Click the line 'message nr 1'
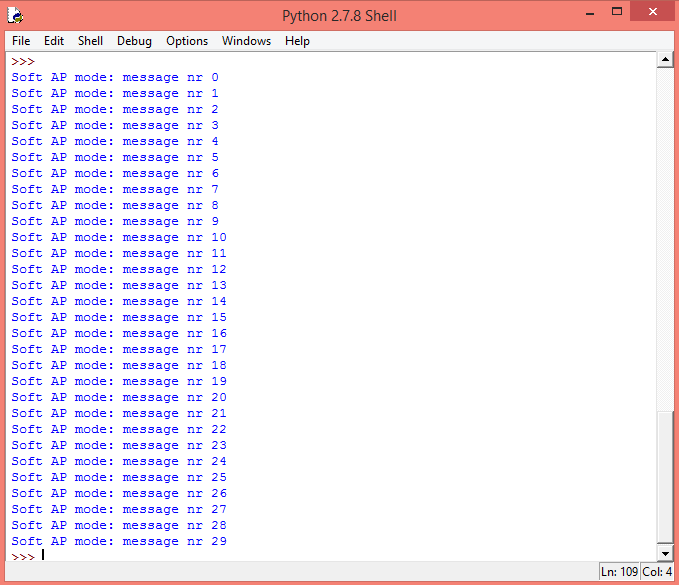Viewport: 679px width, 585px height. pos(115,94)
